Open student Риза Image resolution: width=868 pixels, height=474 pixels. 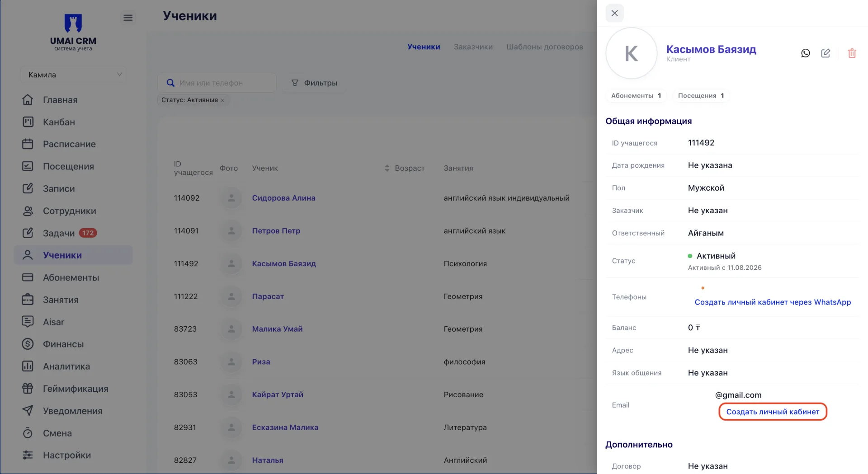(261, 362)
